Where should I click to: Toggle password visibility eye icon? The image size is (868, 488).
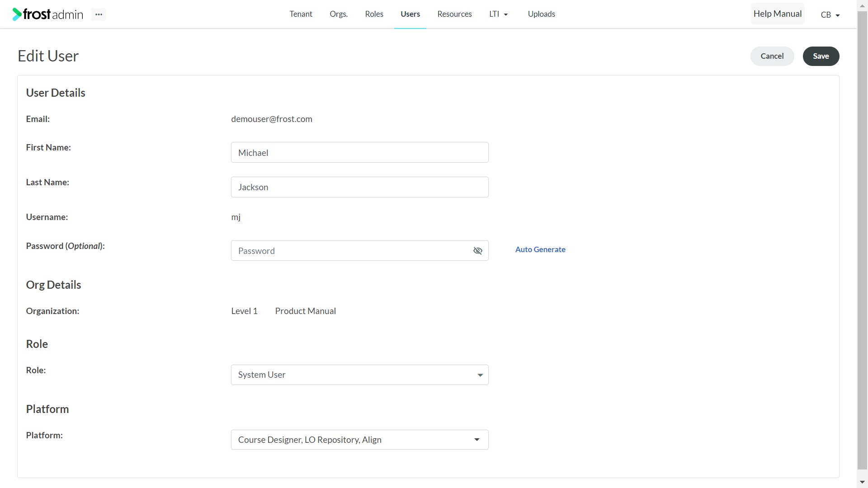click(x=477, y=251)
